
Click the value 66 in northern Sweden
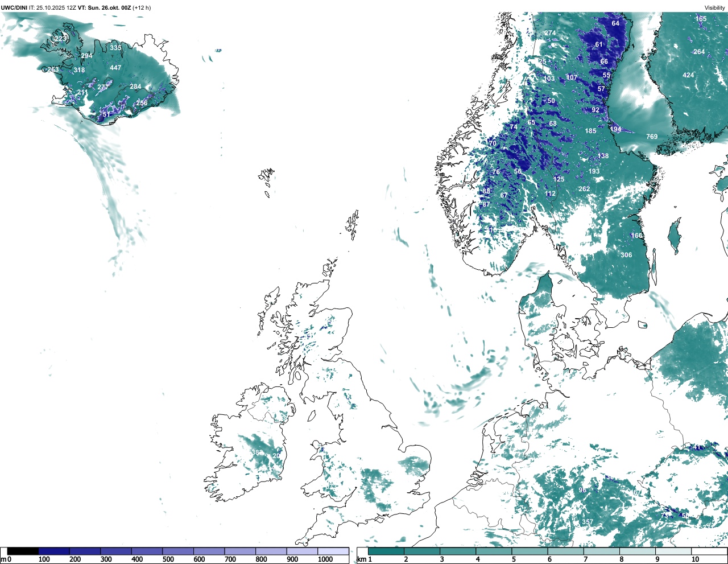[604, 61]
